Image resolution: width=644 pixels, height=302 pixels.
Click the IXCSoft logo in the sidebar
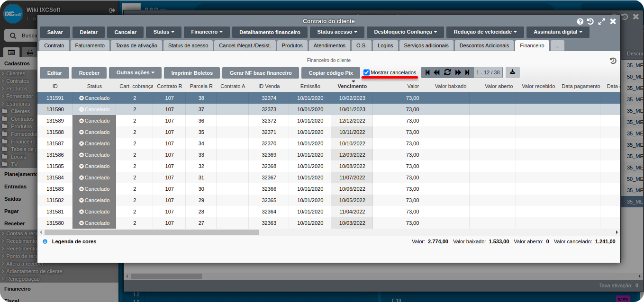(x=13, y=14)
